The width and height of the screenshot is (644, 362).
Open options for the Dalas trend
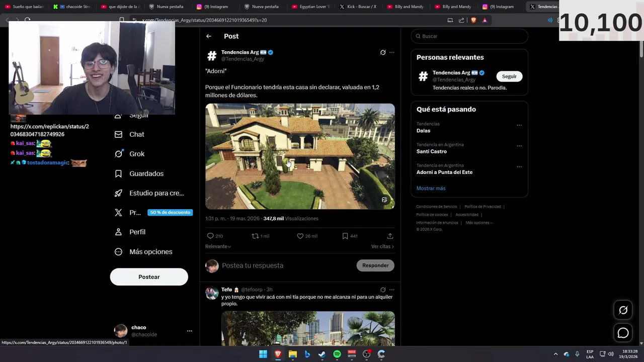(519, 125)
